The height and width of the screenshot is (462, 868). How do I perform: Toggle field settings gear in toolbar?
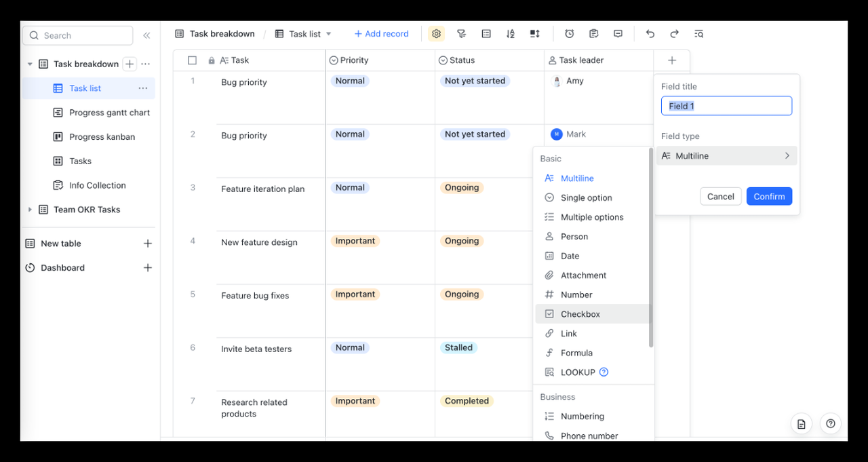(436, 34)
